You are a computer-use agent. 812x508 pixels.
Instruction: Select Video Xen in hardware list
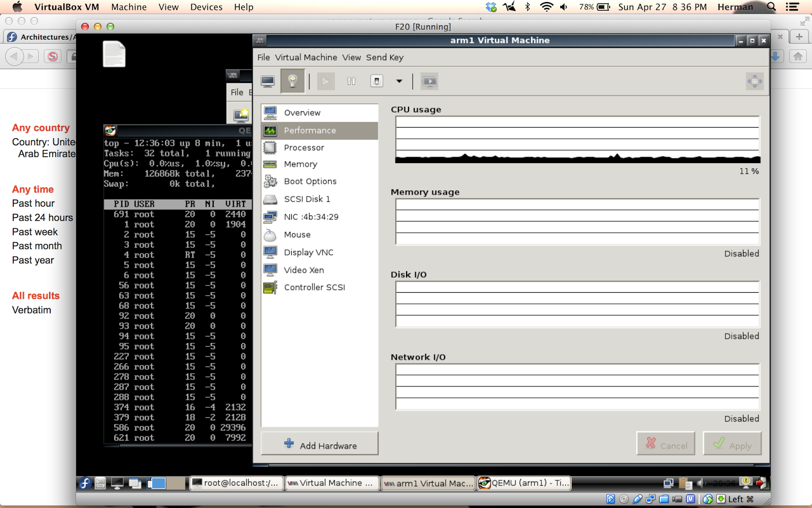click(x=320, y=270)
